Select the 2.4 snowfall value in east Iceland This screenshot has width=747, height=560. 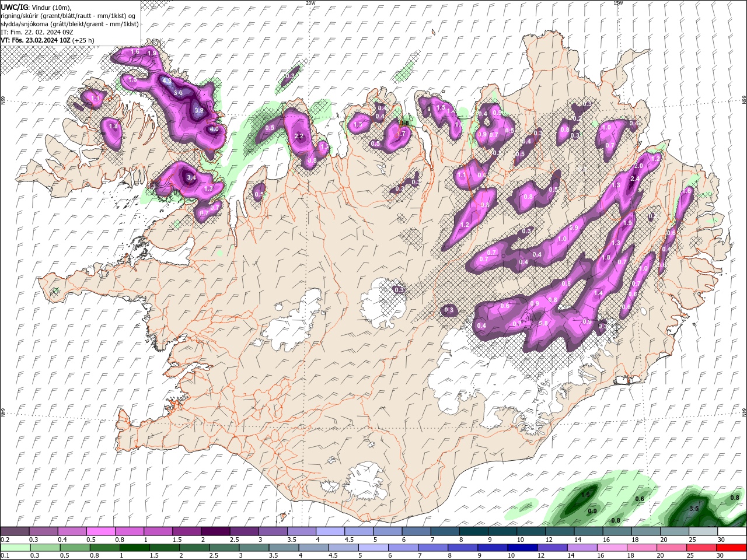(x=636, y=178)
